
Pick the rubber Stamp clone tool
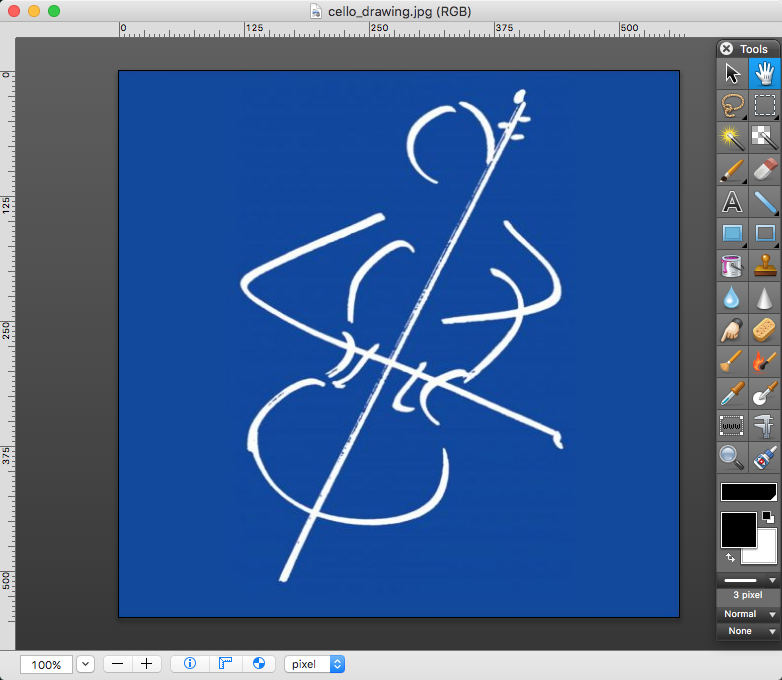coord(764,265)
